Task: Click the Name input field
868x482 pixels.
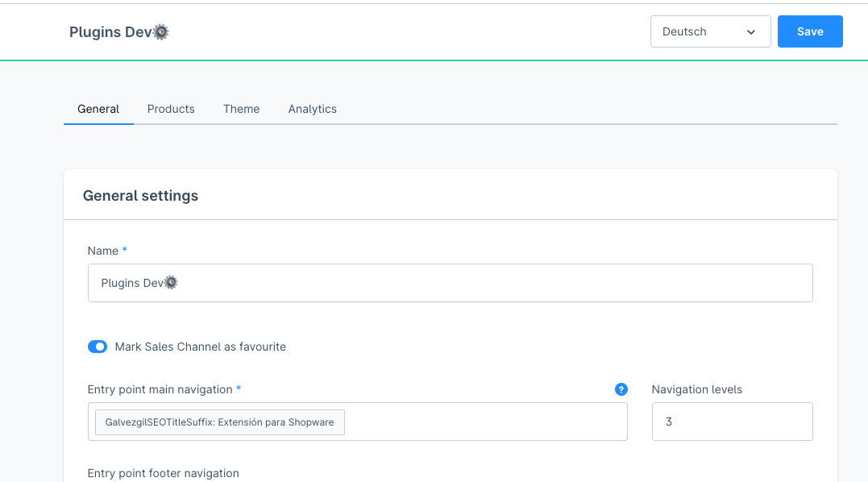Action: point(450,283)
